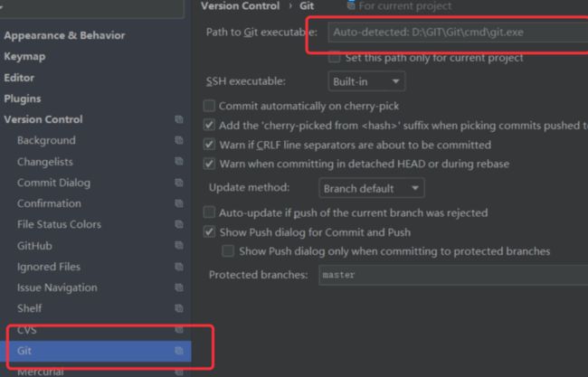Click project icon beside Shelf item
588x377 pixels.
tap(179, 308)
